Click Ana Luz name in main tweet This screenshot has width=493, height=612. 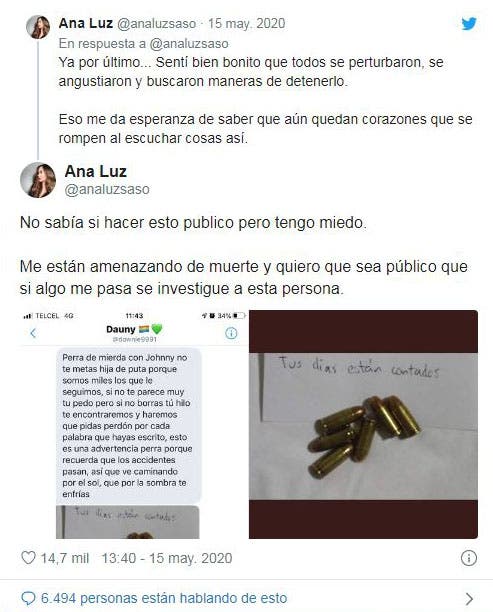click(96, 171)
